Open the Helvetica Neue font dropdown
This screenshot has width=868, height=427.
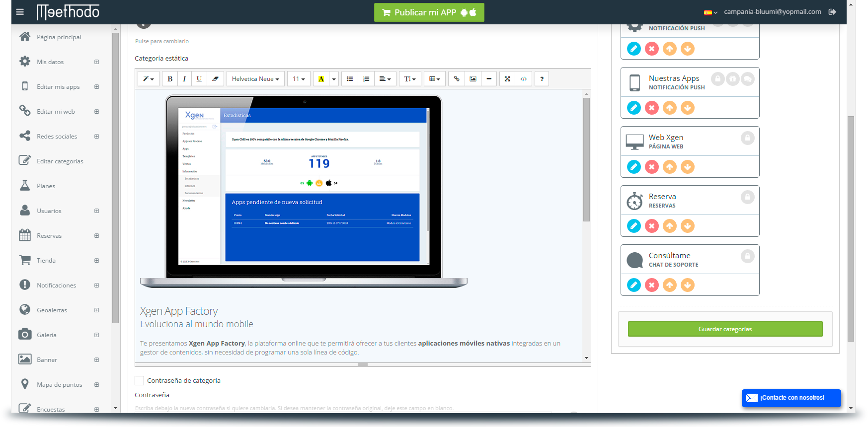[255, 79]
